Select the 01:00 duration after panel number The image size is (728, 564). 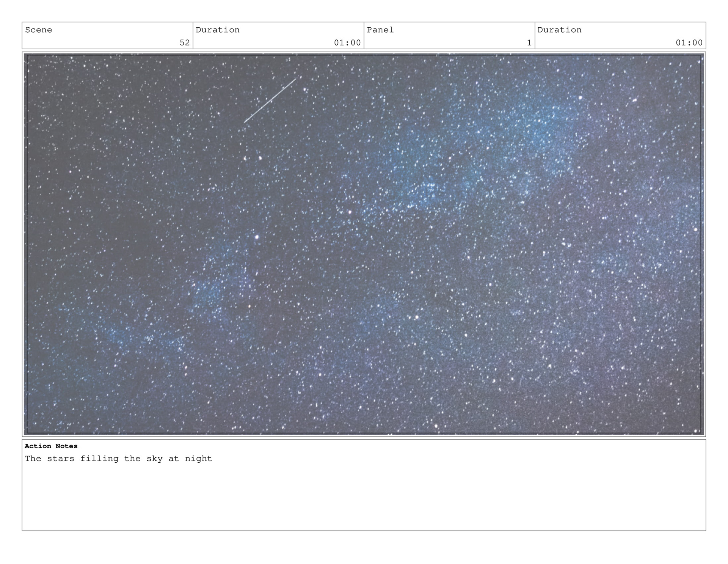tap(689, 43)
